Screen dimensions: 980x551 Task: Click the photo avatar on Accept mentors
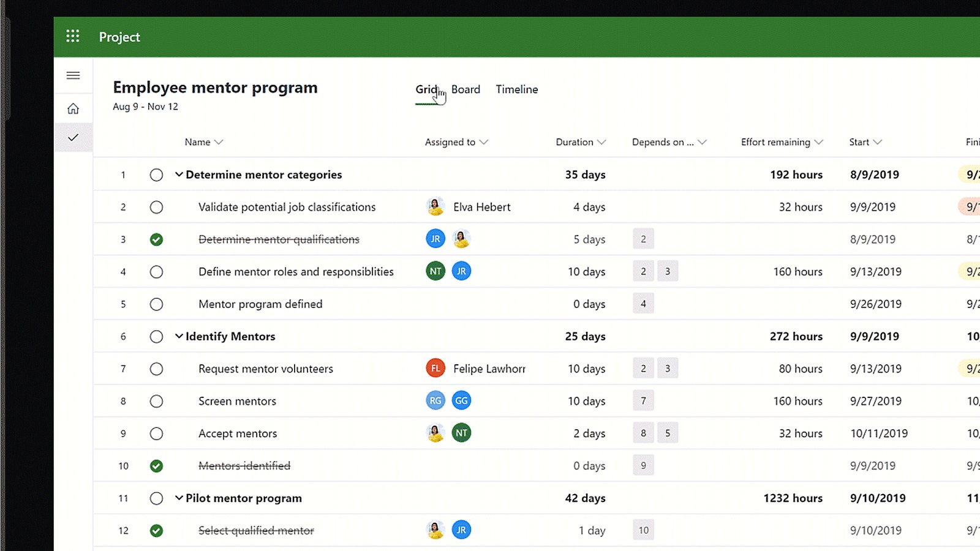click(435, 433)
